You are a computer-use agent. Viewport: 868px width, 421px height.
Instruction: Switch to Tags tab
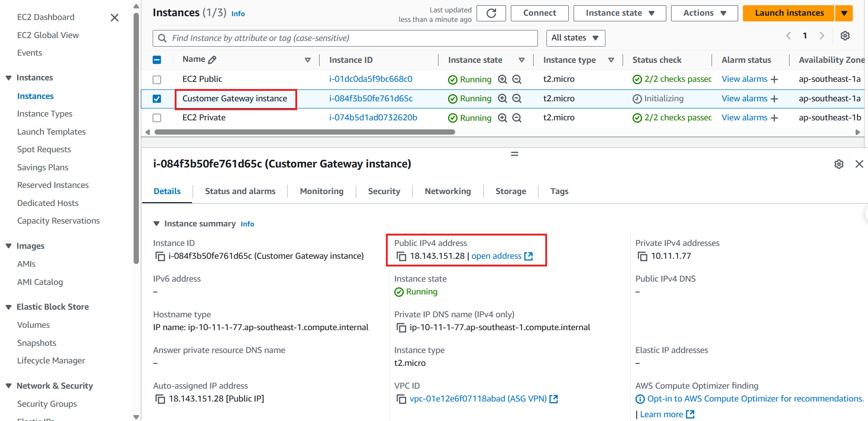pyautogui.click(x=559, y=191)
